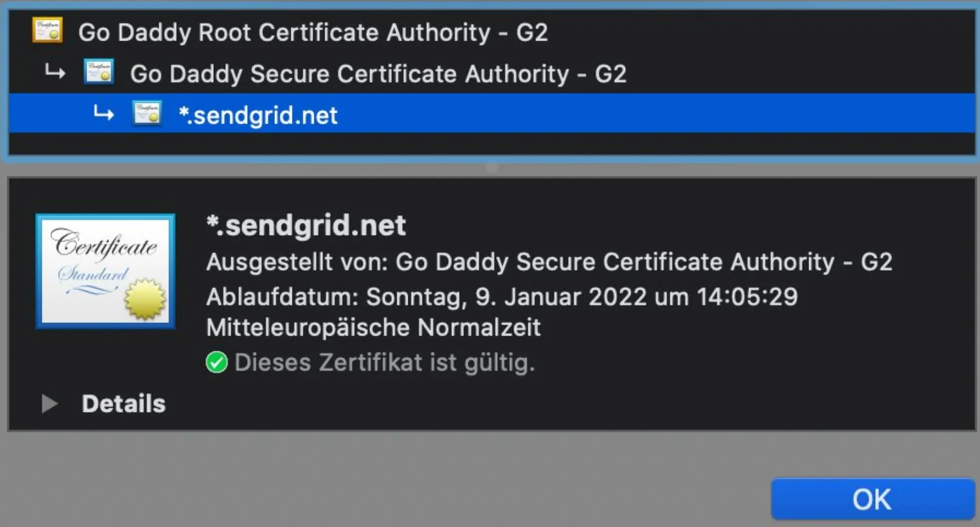
Task: Click the Details label
Action: [124, 403]
